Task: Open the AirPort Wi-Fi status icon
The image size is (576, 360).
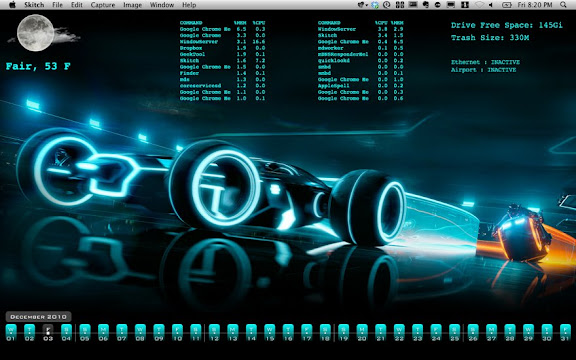Action: 479,5
